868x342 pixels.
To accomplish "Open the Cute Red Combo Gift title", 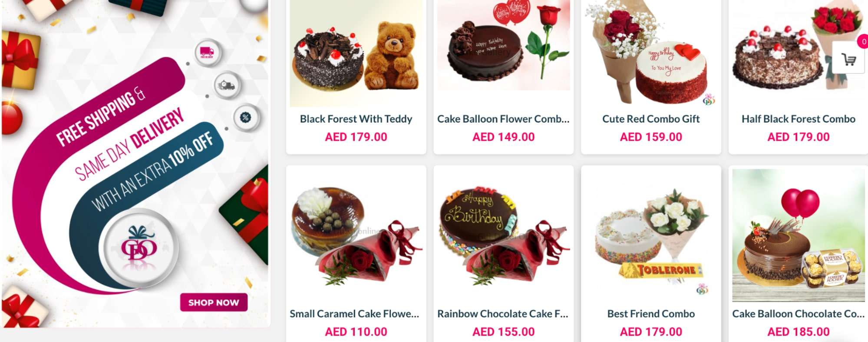I will point(651,119).
